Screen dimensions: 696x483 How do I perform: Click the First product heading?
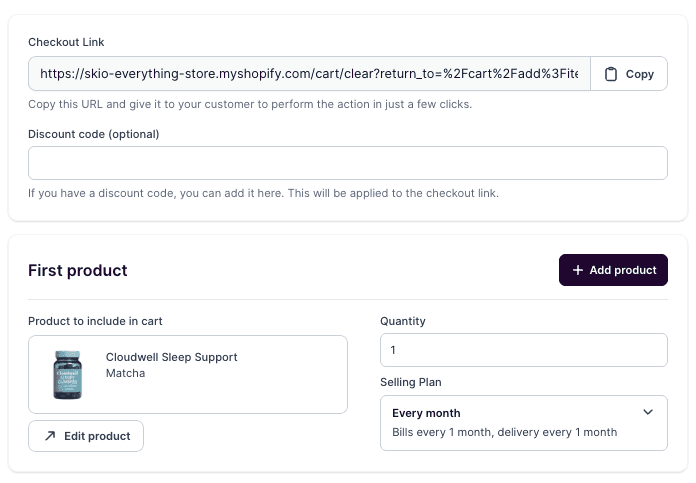pos(78,270)
